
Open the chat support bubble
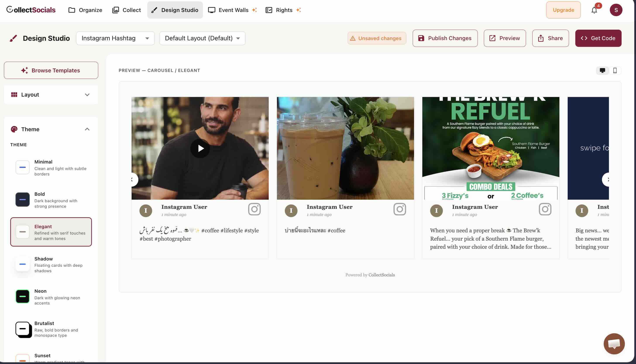(614, 344)
